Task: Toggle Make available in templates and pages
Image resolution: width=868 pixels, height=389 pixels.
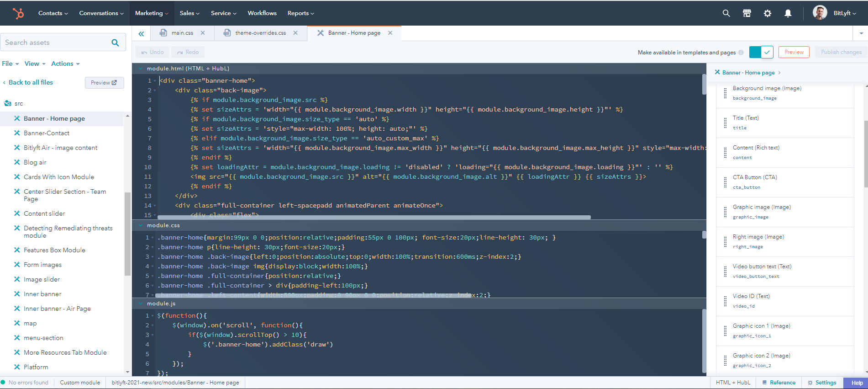Action: point(761,52)
